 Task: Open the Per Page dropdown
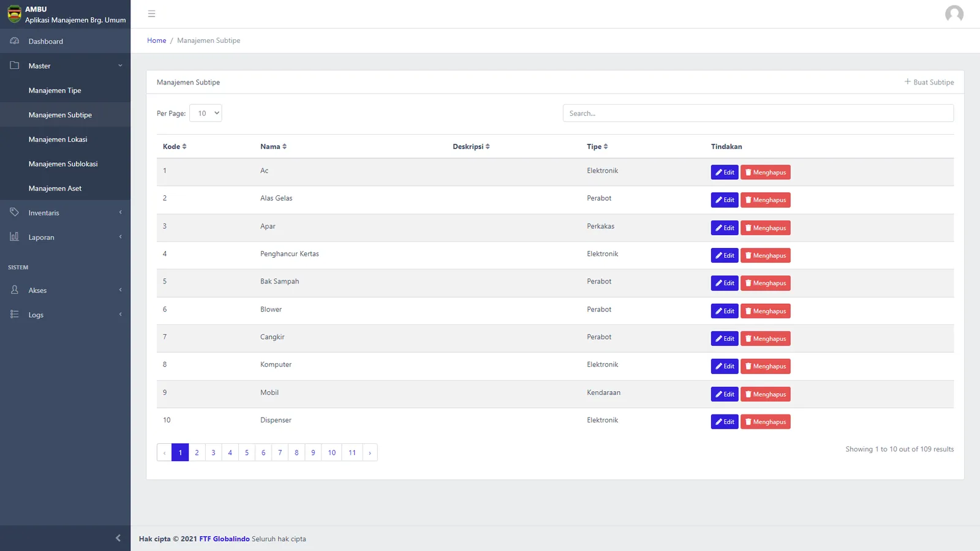206,113
